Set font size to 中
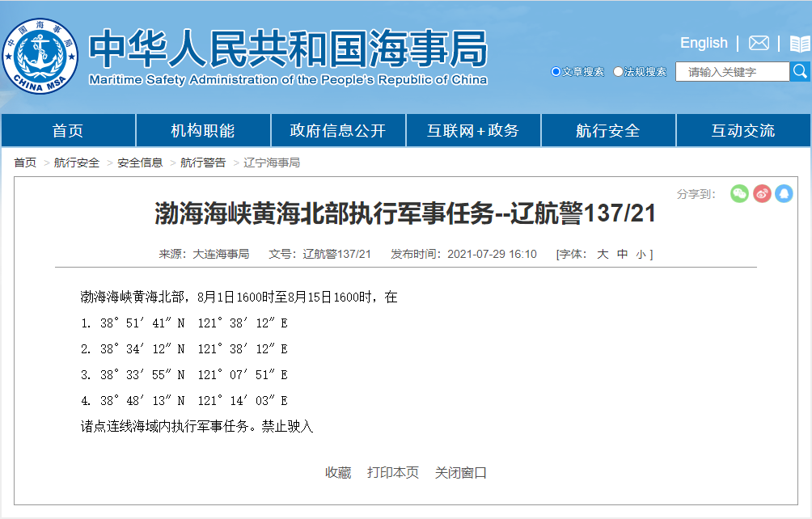 click(x=622, y=254)
